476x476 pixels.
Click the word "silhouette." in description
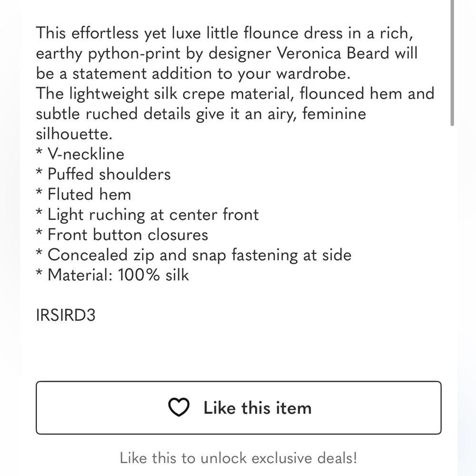74,134
